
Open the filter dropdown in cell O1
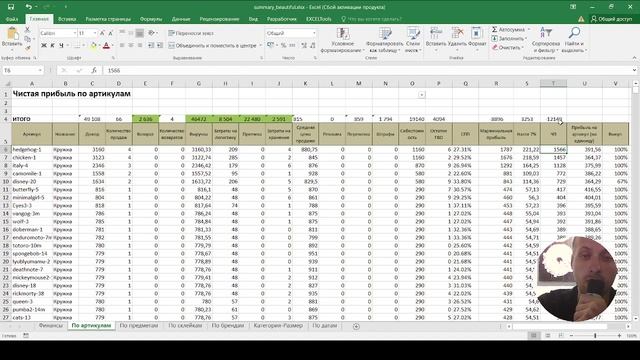(x=422, y=95)
